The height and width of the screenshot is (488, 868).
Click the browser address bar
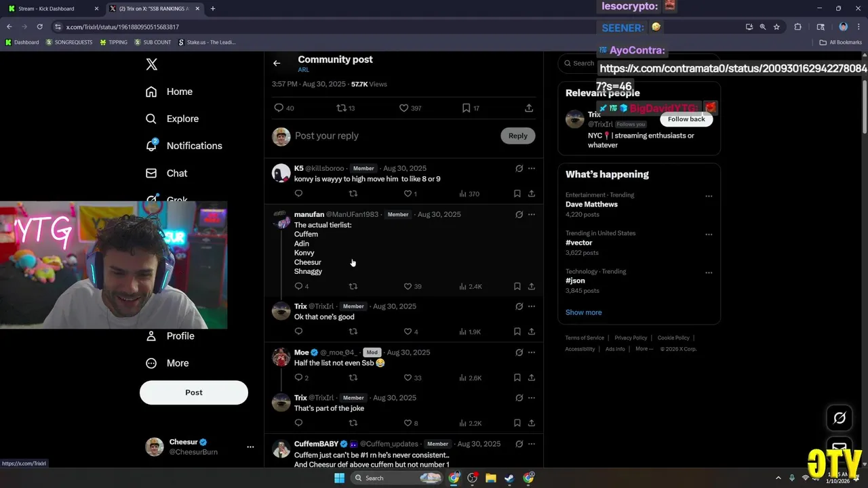(x=400, y=26)
